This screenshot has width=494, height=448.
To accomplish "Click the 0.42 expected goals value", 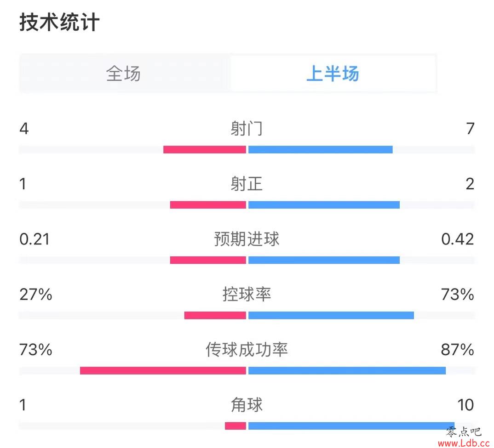I will [x=458, y=239].
